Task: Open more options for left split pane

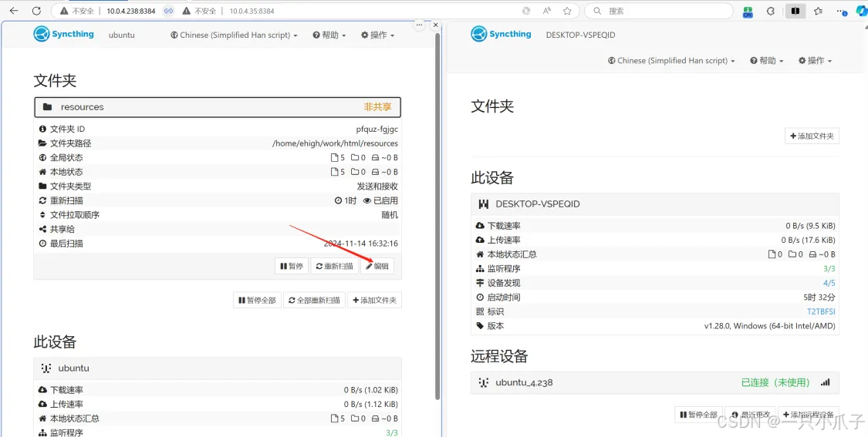Action: click(419, 25)
